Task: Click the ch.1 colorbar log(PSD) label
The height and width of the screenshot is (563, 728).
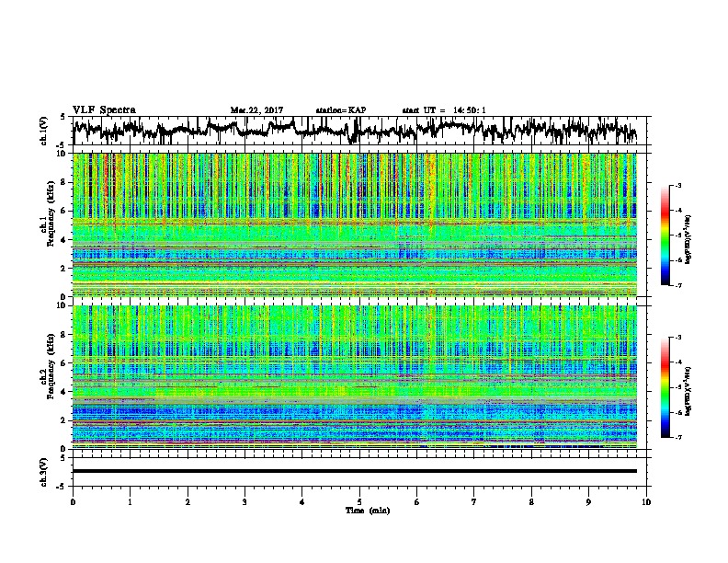Action: click(x=688, y=240)
